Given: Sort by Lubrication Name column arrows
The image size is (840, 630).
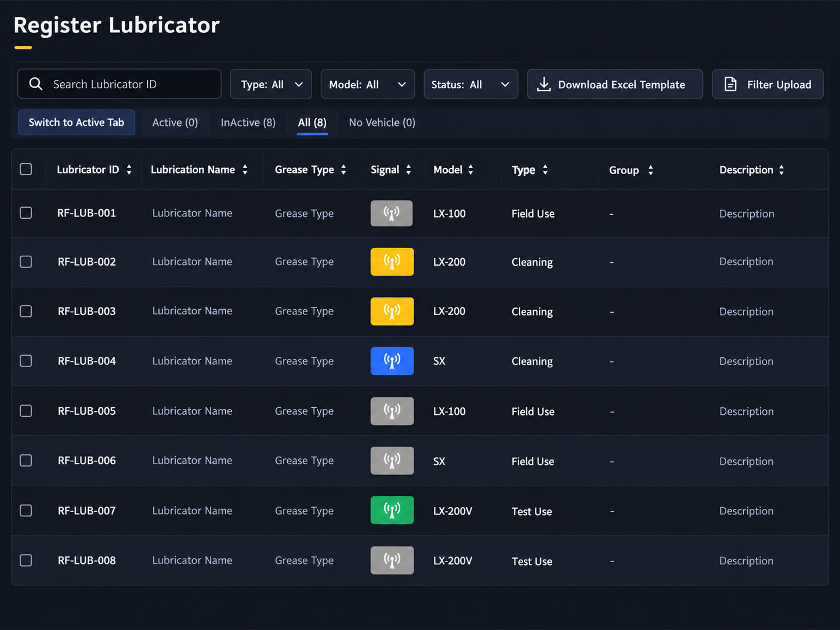Looking at the screenshot, I should click(245, 169).
